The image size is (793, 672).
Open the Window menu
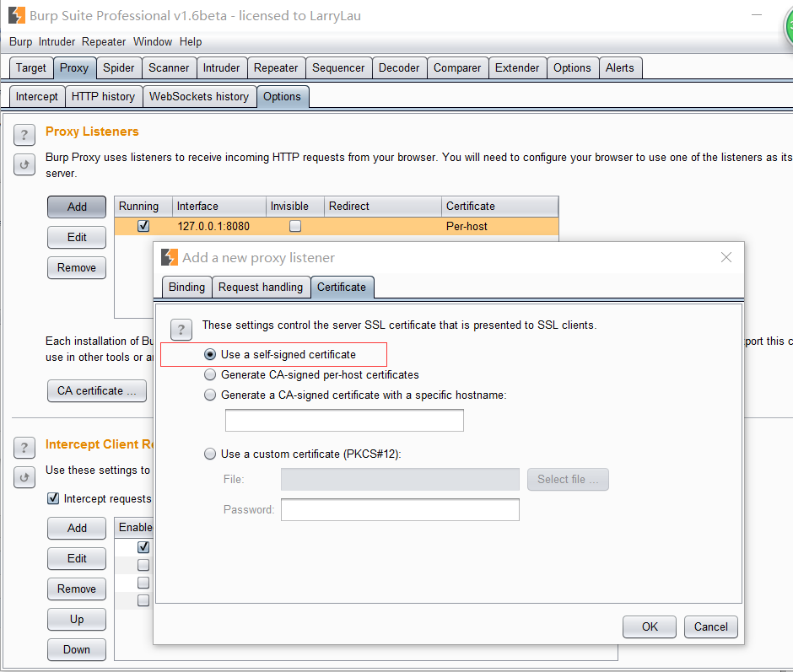[x=153, y=41]
